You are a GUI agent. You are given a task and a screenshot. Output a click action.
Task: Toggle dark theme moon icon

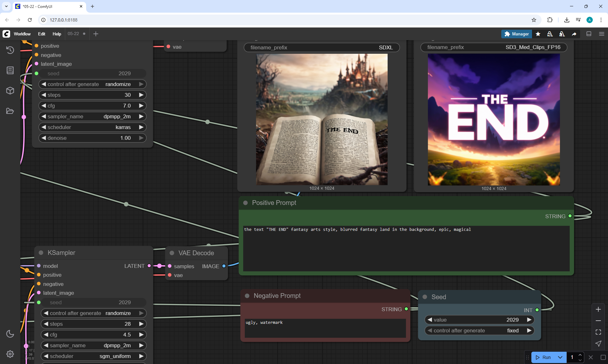pyautogui.click(x=10, y=334)
